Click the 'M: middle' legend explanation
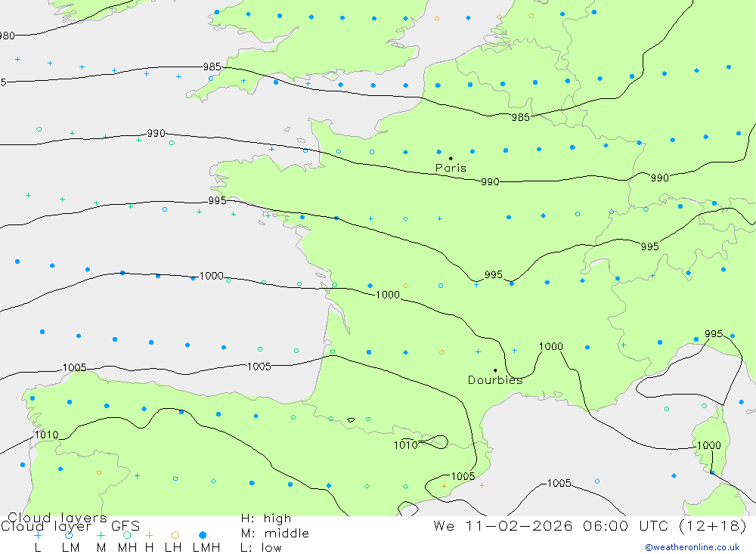Image resolution: width=756 pixels, height=554 pixels. (x=275, y=534)
